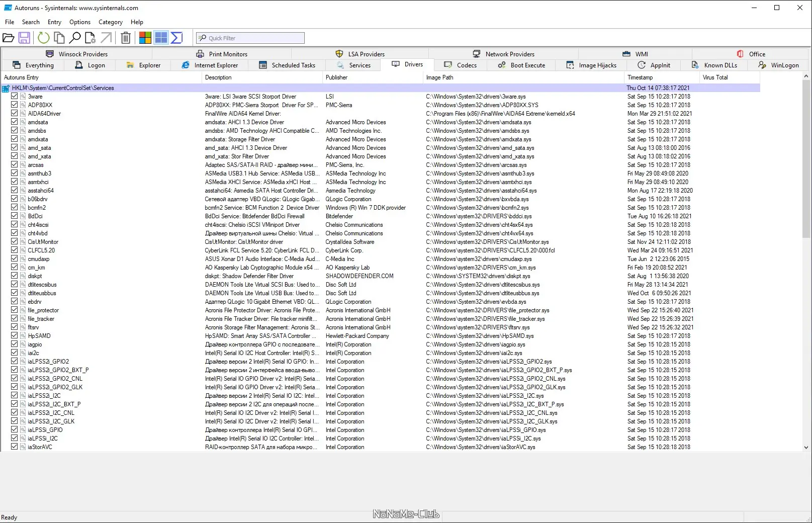
Task: Open the Search menu
Action: (x=31, y=22)
